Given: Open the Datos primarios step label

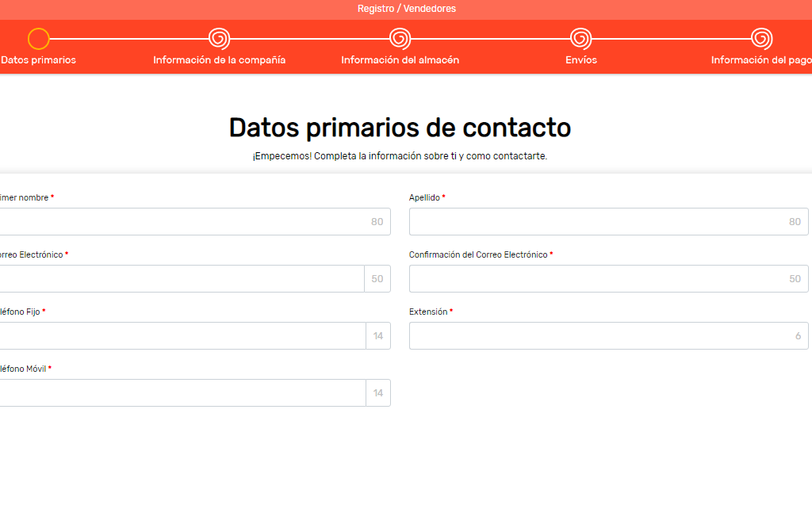Looking at the screenshot, I should (38, 60).
